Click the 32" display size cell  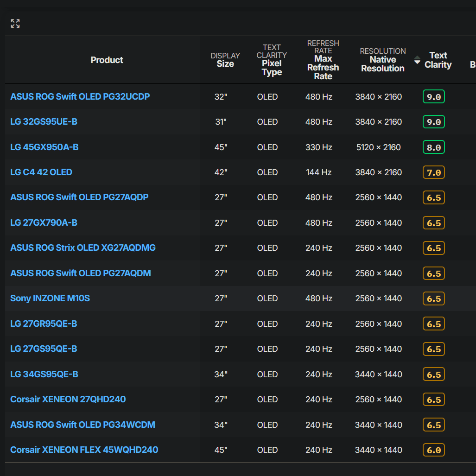(221, 96)
